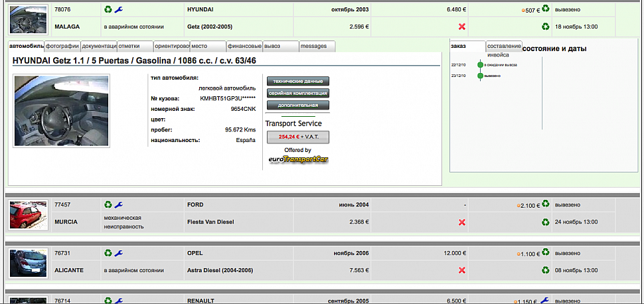Select the вывоз tab

point(281,46)
